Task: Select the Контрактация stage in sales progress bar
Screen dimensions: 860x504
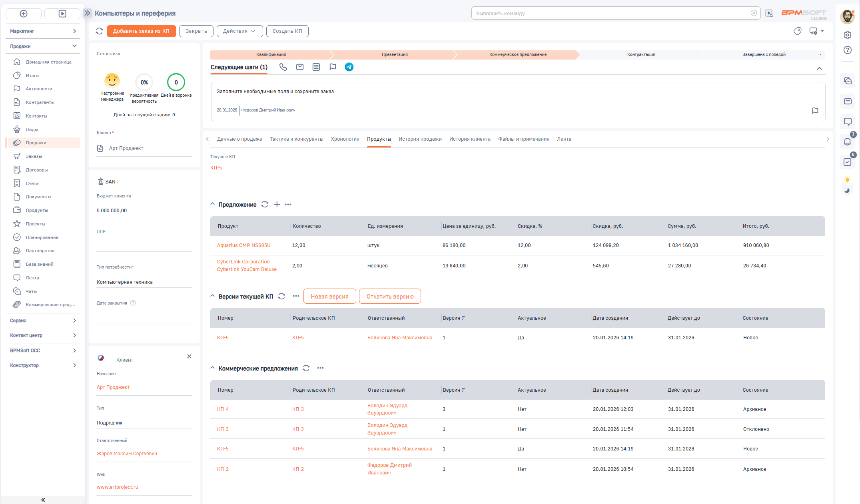Action: pos(641,54)
